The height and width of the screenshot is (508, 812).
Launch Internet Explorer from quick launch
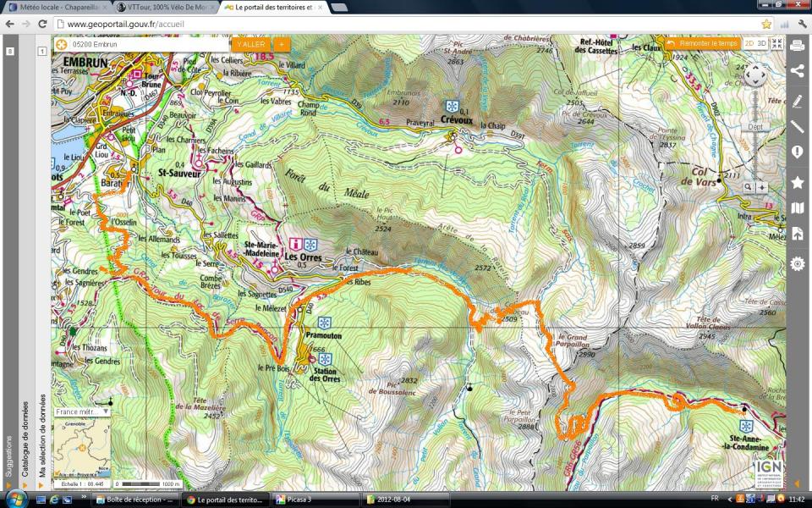pos(54,500)
